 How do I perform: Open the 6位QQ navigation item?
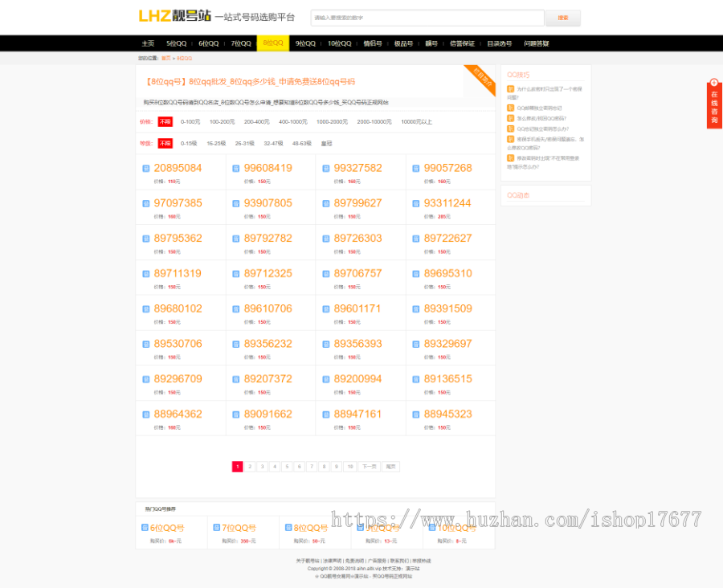pos(209,43)
